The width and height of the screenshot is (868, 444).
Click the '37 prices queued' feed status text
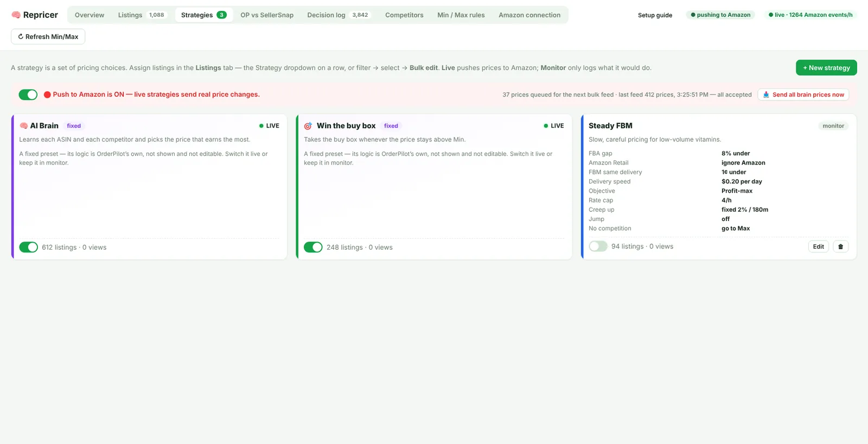(627, 94)
